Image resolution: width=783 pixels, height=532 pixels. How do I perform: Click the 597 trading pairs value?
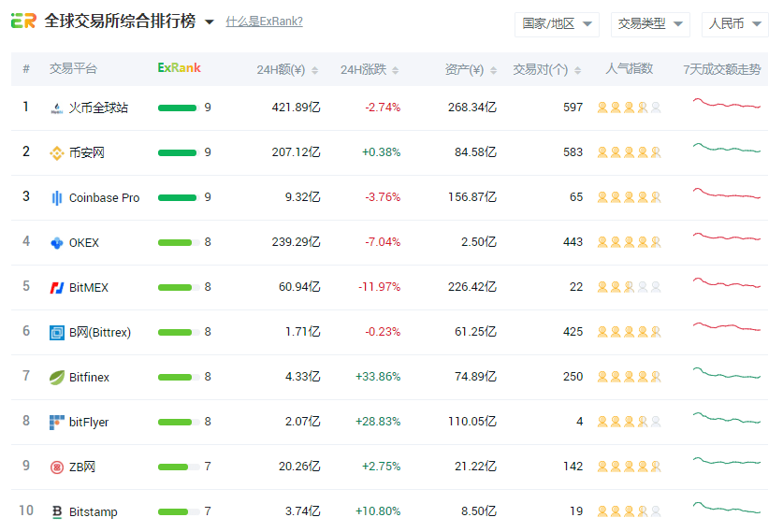tap(573, 108)
